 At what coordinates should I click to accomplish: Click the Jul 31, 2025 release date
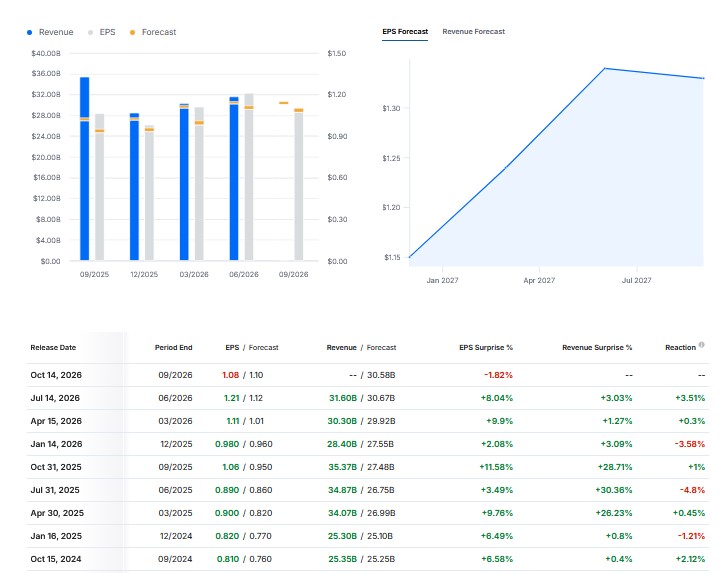tap(55, 490)
